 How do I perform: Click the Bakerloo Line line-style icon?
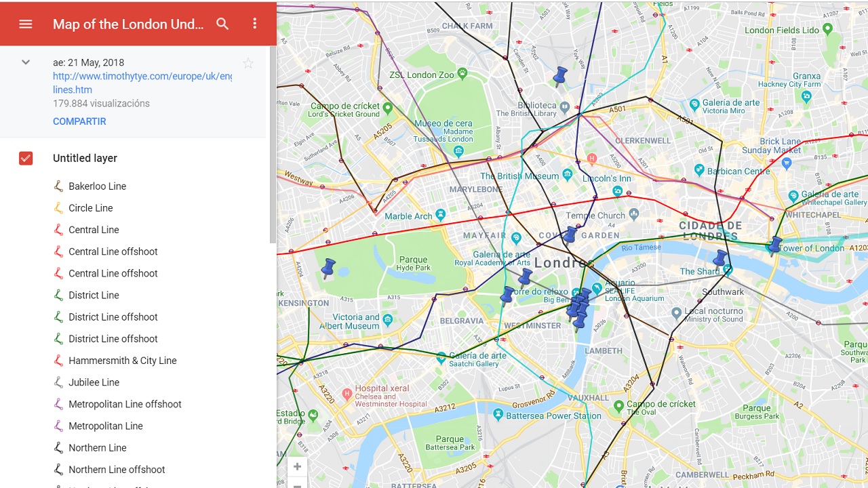(x=58, y=186)
